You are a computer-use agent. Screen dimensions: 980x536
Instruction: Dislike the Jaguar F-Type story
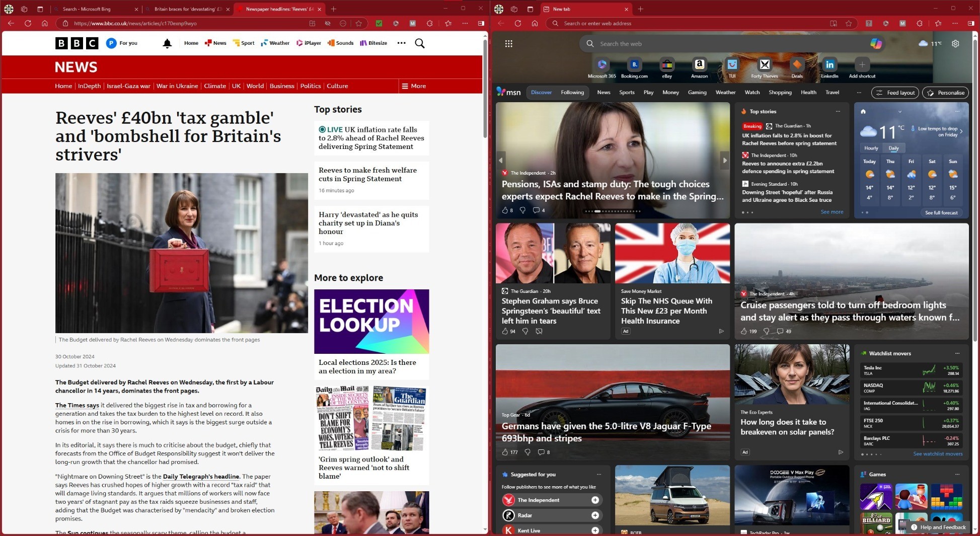pyautogui.click(x=527, y=452)
